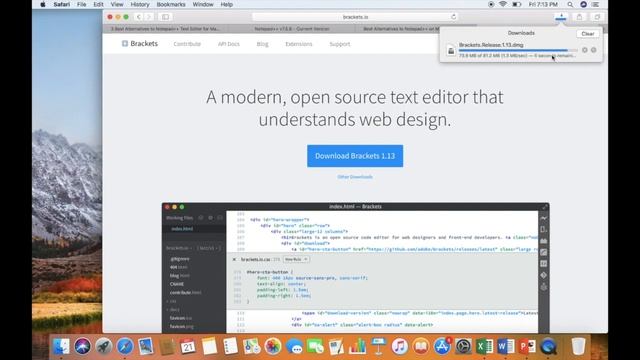Click the Brackets logo in site header
The height and width of the screenshot is (360, 640).
[140, 44]
